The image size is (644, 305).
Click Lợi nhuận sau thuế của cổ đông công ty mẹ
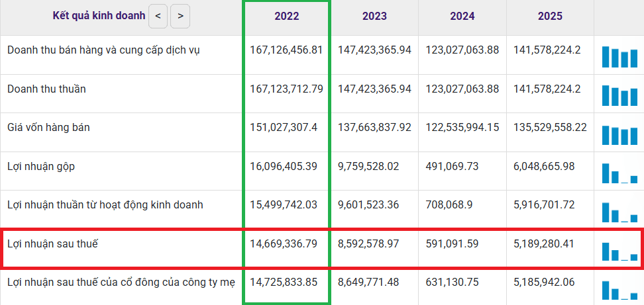point(121,283)
